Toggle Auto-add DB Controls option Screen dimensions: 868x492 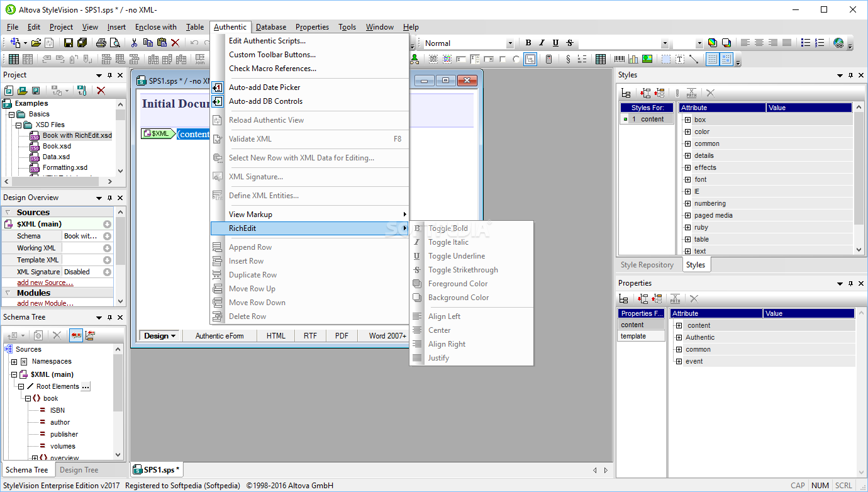[x=265, y=101]
